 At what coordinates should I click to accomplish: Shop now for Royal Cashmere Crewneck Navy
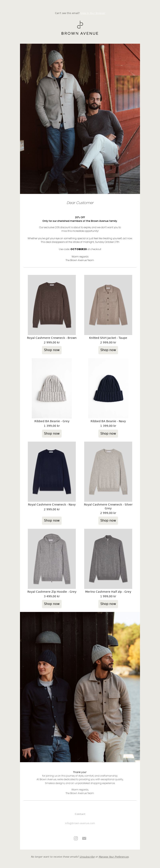52,520
